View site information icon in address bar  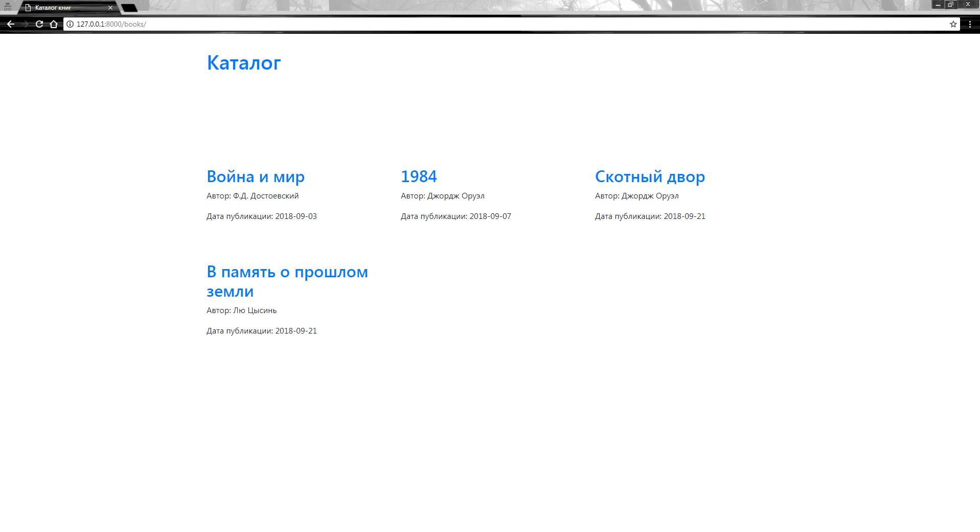[x=70, y=24]
